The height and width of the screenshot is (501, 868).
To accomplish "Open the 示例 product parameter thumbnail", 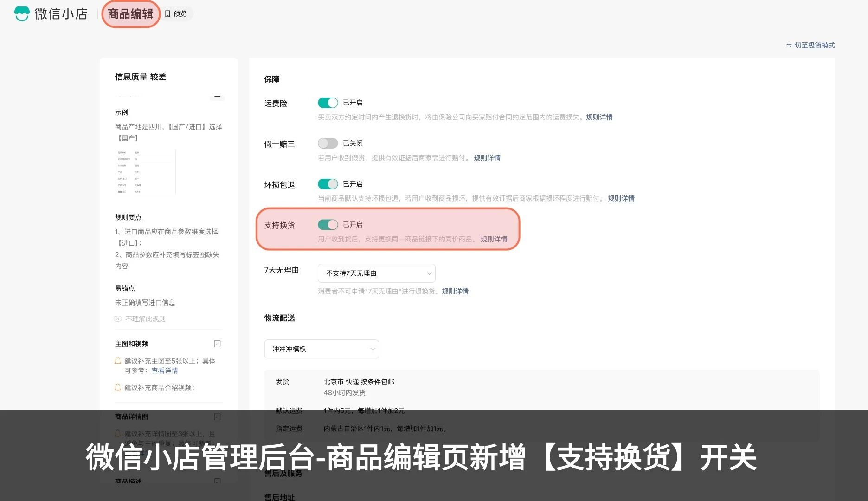I will (x=145, y=172).
